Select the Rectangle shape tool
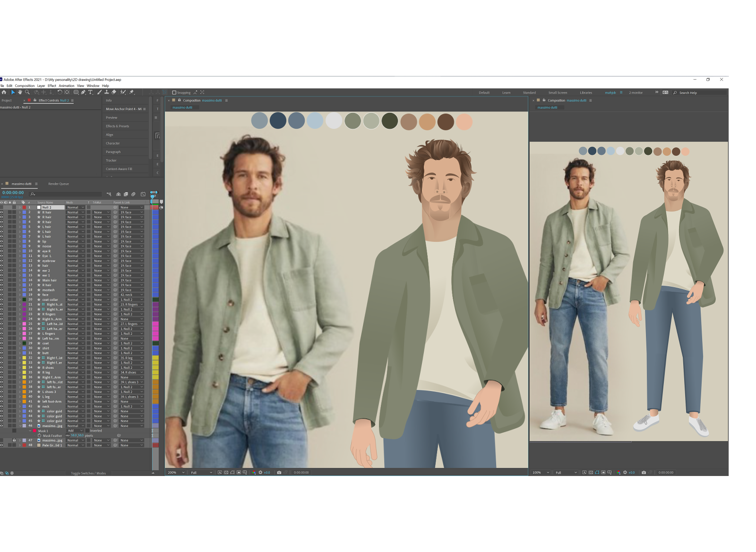 [76, 92]
